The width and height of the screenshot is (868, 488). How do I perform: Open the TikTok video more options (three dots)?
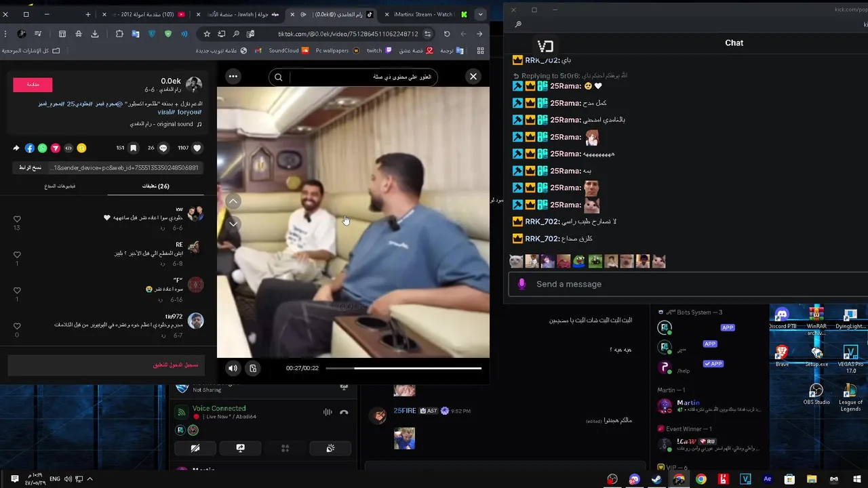tap(233, 77)
